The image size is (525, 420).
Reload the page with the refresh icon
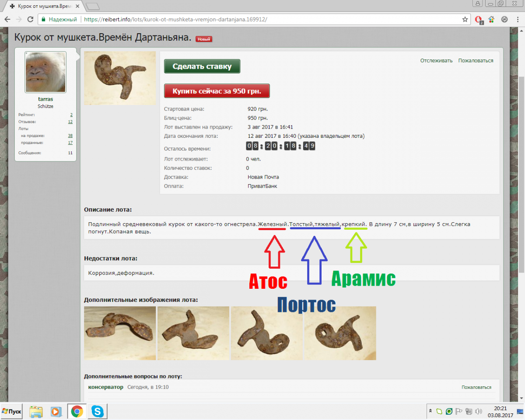[30, 19]
